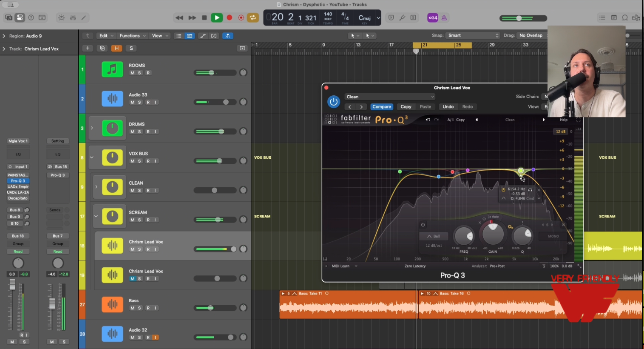Expand the Track: Chrism Lead Vox inspector
Screen dimensions: 644x349
(x=4, y=49)
